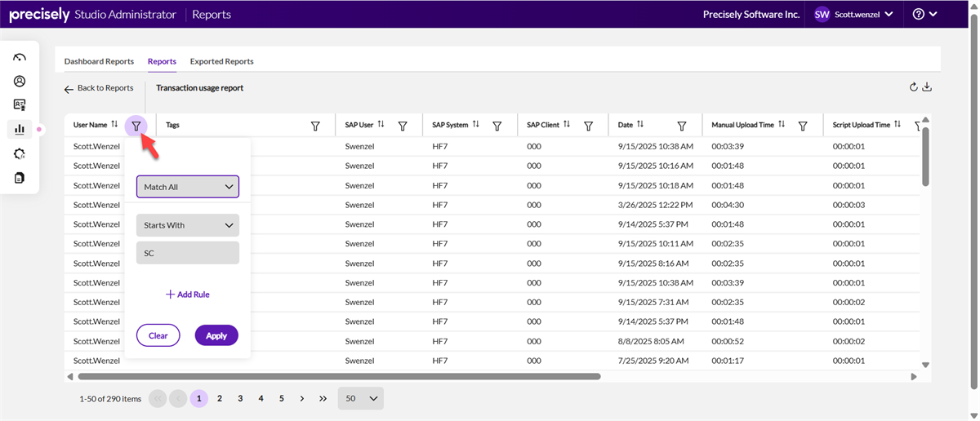Click Back to Reports link

coord(99,88)
